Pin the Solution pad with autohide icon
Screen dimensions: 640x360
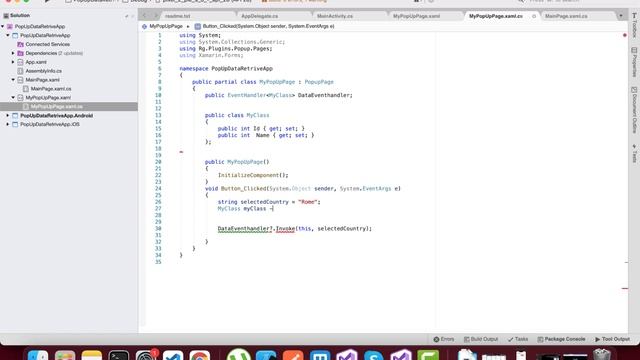pos(127,16)
